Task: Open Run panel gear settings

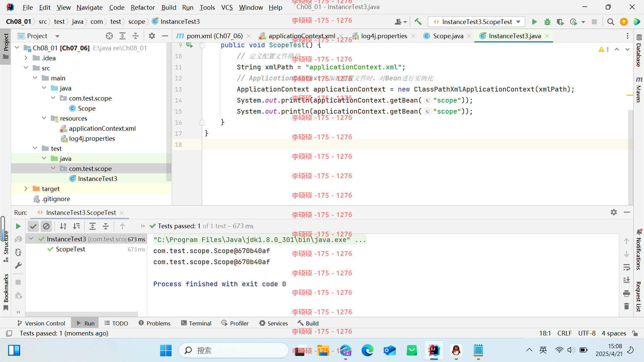Action: pyautogui.click(x=614, y=212)
